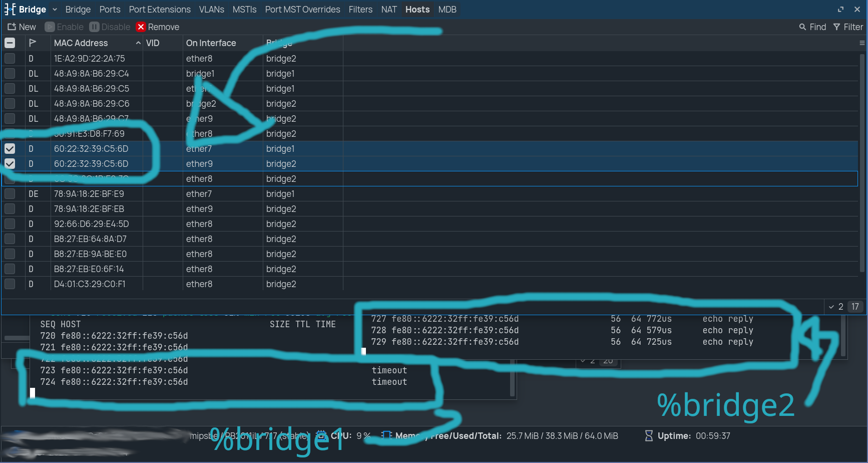The width and height of the screenshot is (868, 463).
Task: Show the Port MST Overrides tab
Action: pos(302,10)
